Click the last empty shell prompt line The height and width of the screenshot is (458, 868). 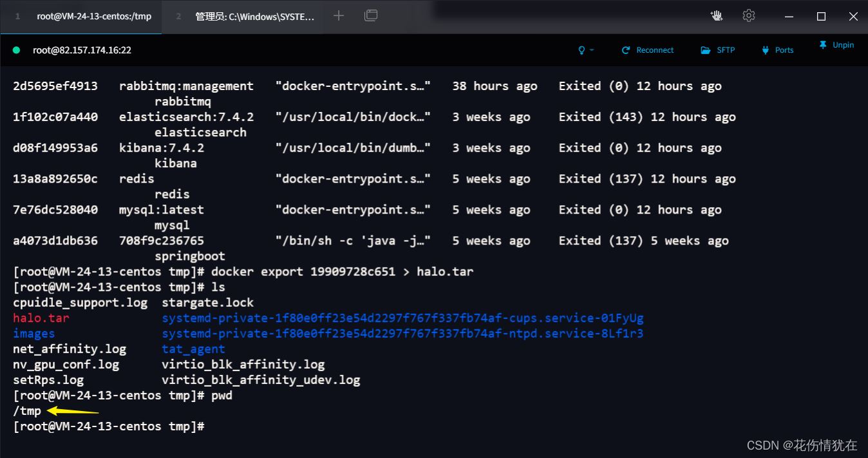click(109, 426)
